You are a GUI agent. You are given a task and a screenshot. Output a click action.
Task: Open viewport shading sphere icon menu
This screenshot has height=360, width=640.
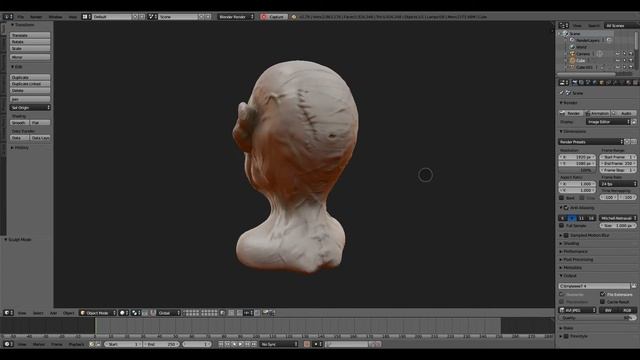pyautogui.click(x=123, y=313)
